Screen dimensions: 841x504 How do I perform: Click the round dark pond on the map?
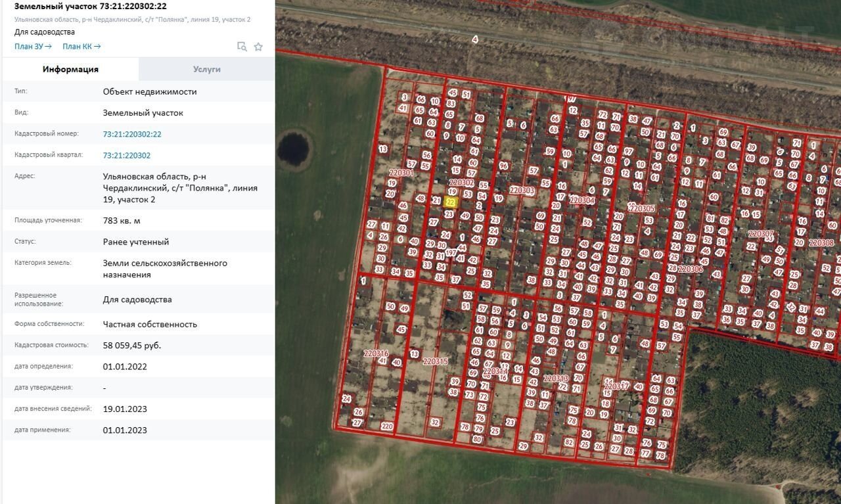293,149
